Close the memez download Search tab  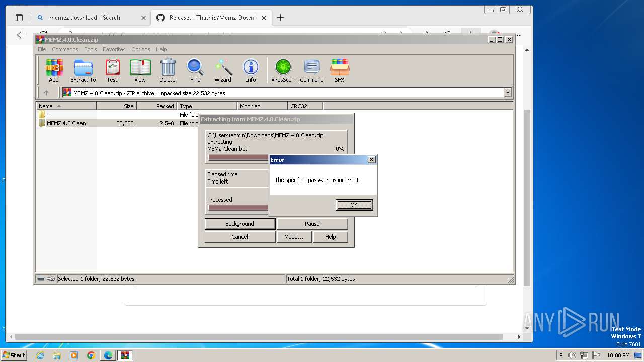pos(143,18)
